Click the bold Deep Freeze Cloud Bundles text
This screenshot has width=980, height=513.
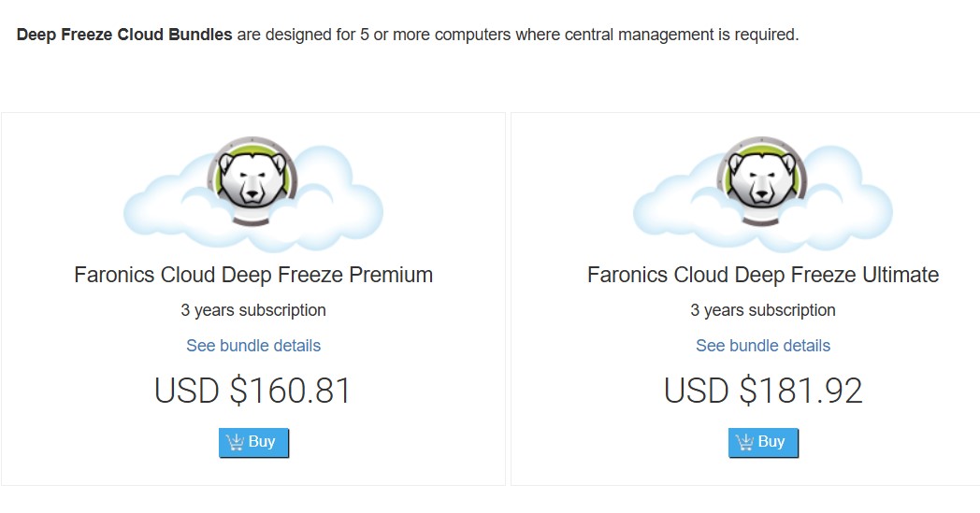coord(124,36)
